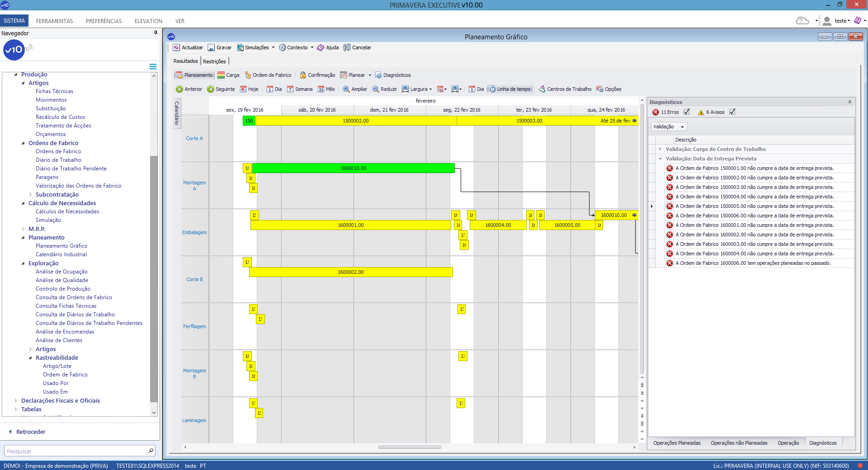
Task: Open Diagnósticos in results toolbar
Action: [393, 75]
